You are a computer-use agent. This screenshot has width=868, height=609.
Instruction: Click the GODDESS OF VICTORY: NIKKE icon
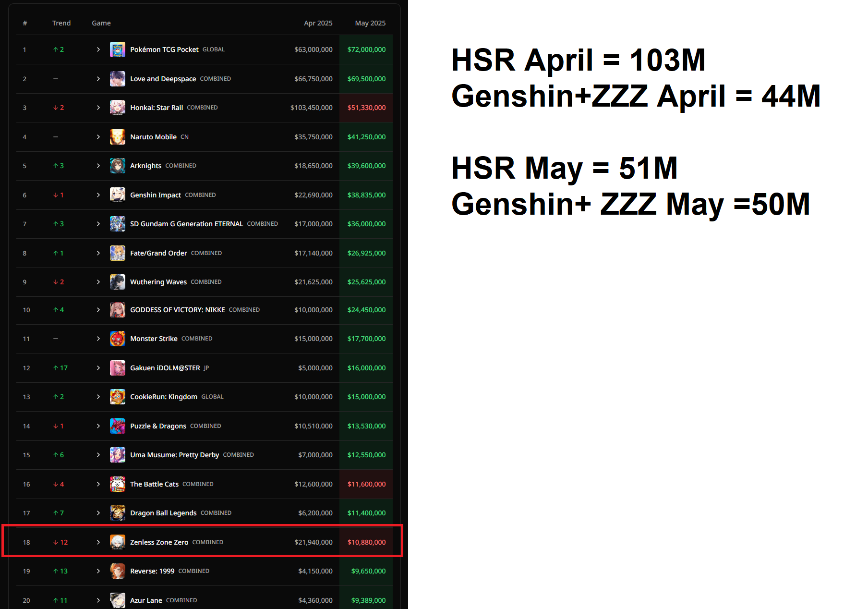point(118,310)
